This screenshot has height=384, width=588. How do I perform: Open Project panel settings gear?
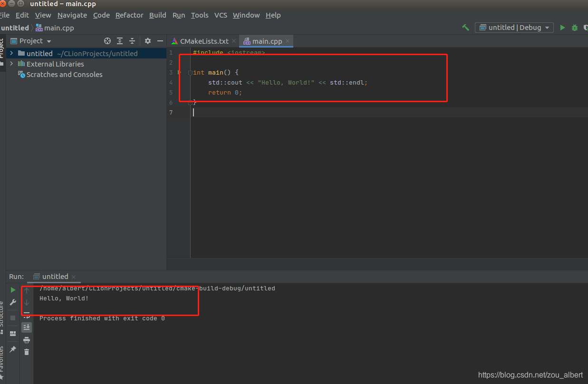(x=148, y=41)
